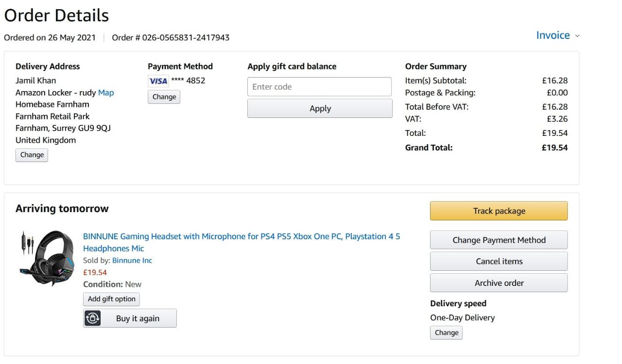Focus the gift card code field
The height and width of the screenshot is (364, 622).
pyautogui.click(x=320, y=87)
